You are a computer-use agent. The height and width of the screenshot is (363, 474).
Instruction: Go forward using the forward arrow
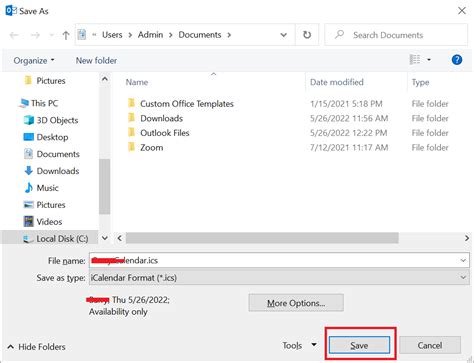(35, 35)
